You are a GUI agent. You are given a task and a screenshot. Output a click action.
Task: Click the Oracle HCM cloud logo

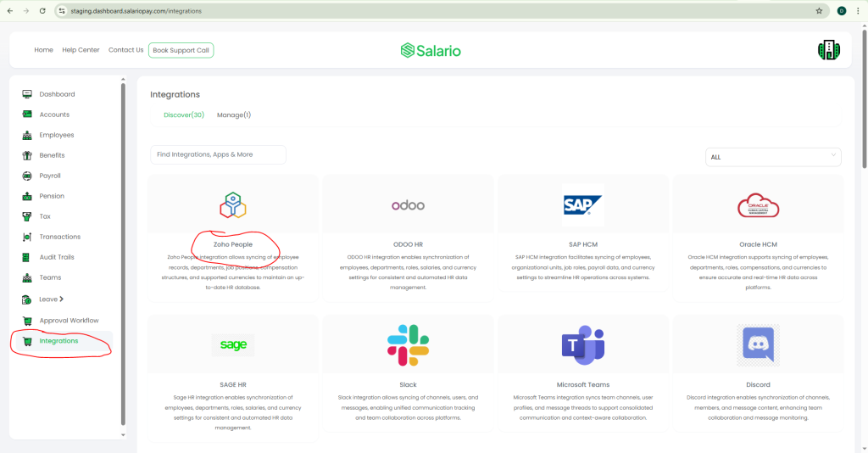point(758,205)
